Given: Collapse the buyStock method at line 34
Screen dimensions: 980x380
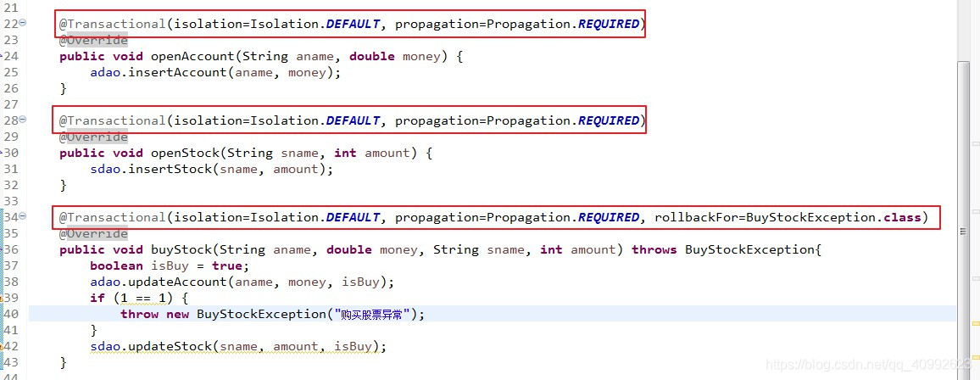Looking at the screenshot, I should (x=23, y=215).
